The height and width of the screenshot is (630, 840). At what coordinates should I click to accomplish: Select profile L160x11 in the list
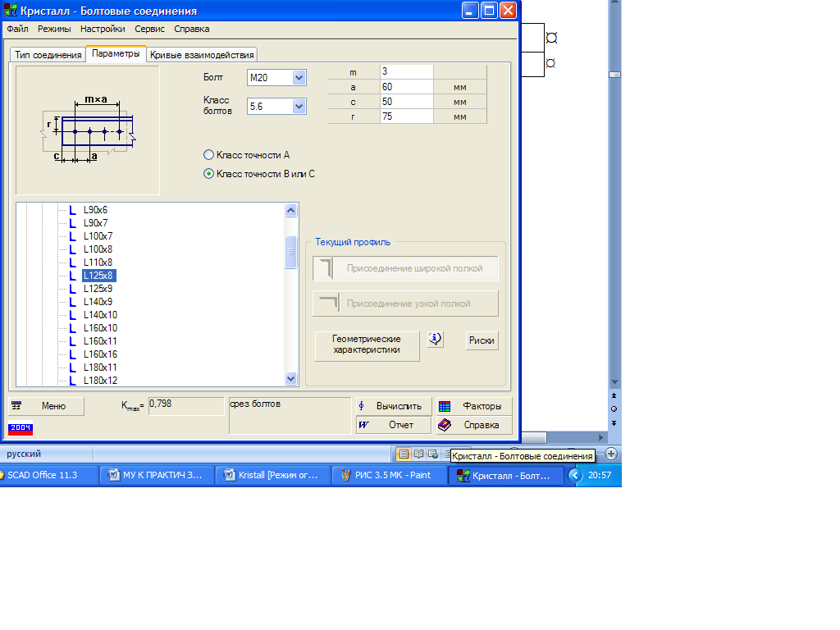(x=100, y=341)
